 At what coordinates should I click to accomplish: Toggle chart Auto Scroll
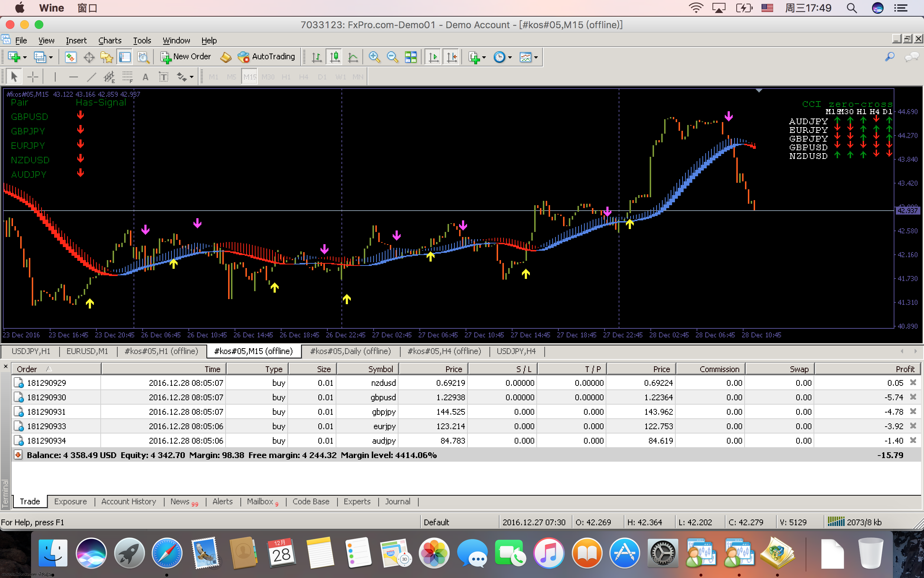433,57
